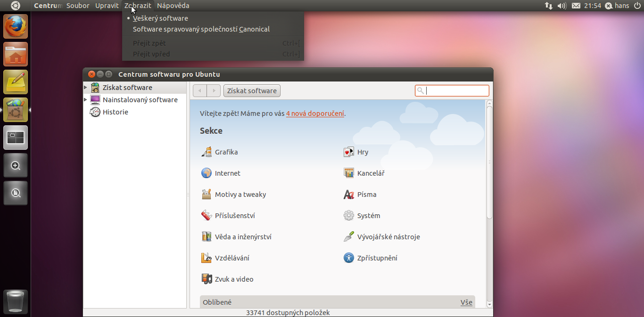The width and height of the screenshot is (644, 317).
Task: Click the Získat software sidebar icon
Action: (x=95, y=88)
